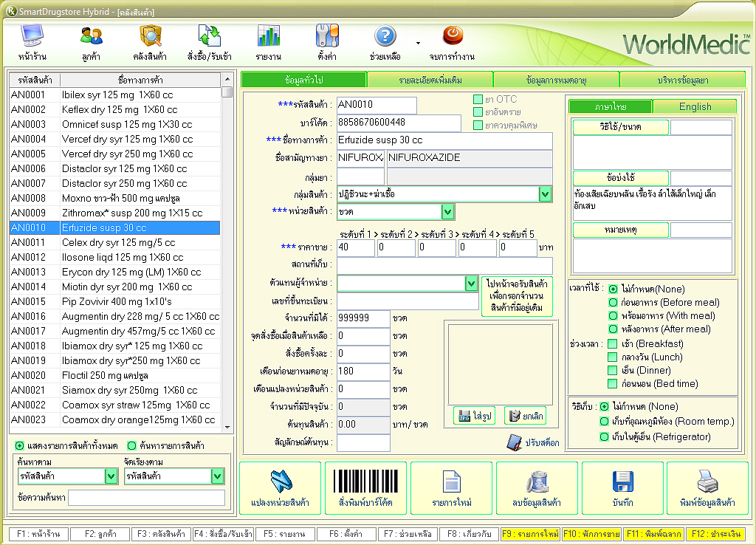Select row AN0023 Coamox dry orange
The width and height of the screenshot is (756, 545).
pos(114,419)
